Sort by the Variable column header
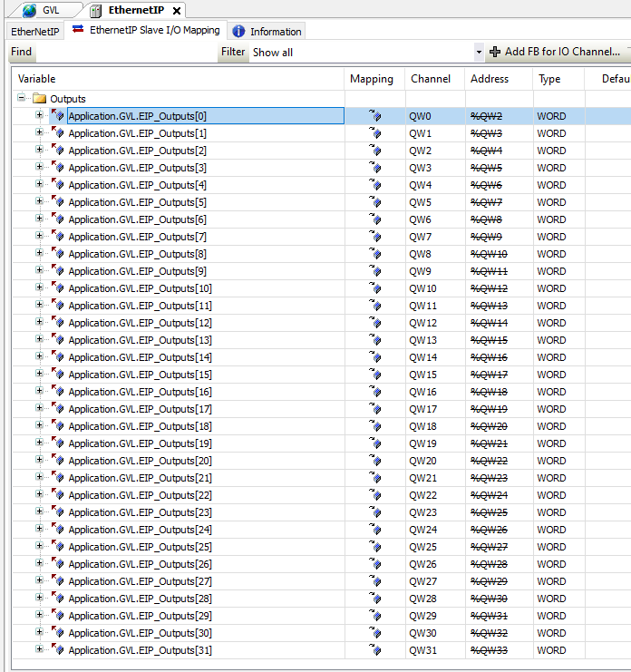The height and width of the screenshot is (672, 631). (x=178, y=79)
